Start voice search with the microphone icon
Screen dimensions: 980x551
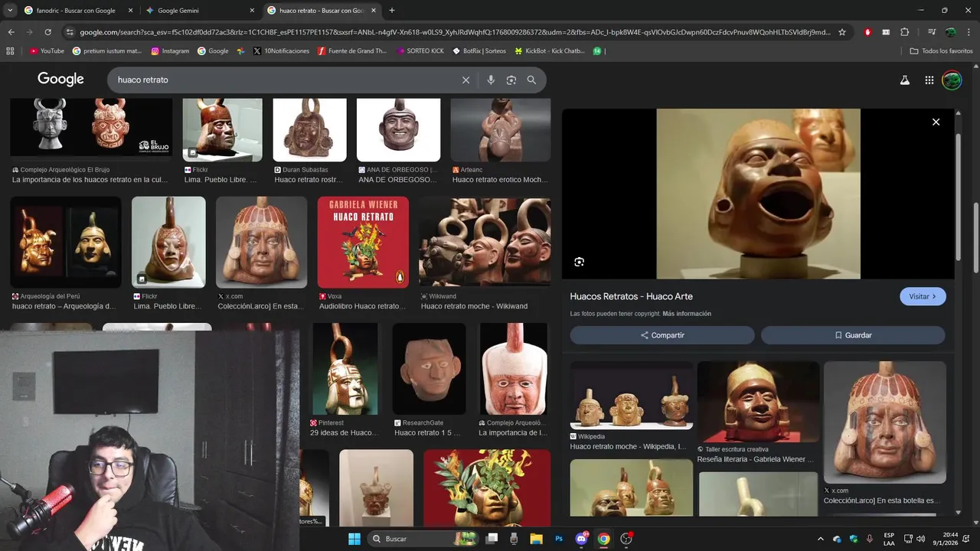(491, 80)
